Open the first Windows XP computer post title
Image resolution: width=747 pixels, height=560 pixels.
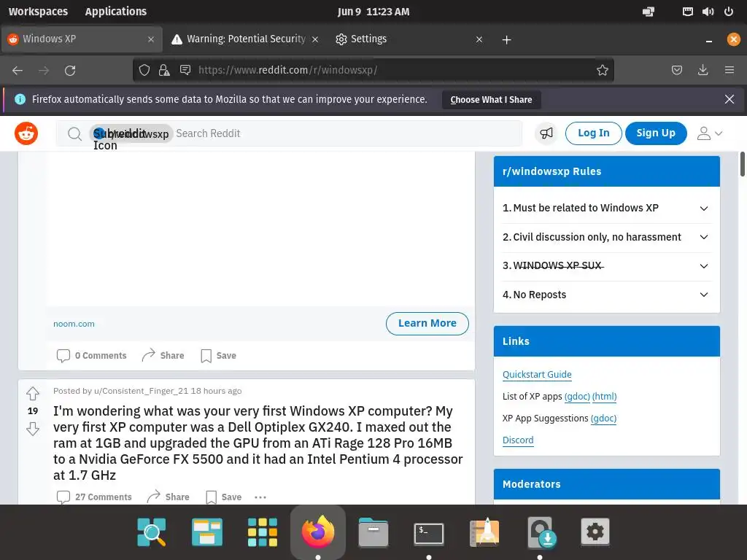click(258, 443)
